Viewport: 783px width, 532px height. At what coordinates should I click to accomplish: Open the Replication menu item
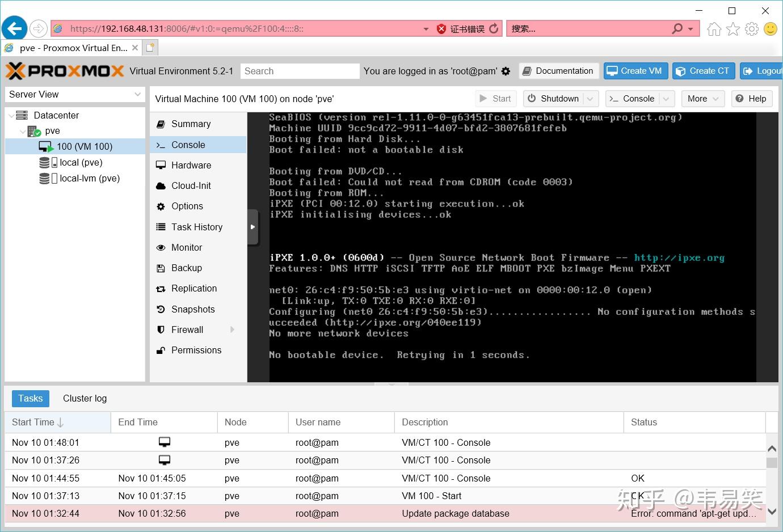tap(198, 288)
